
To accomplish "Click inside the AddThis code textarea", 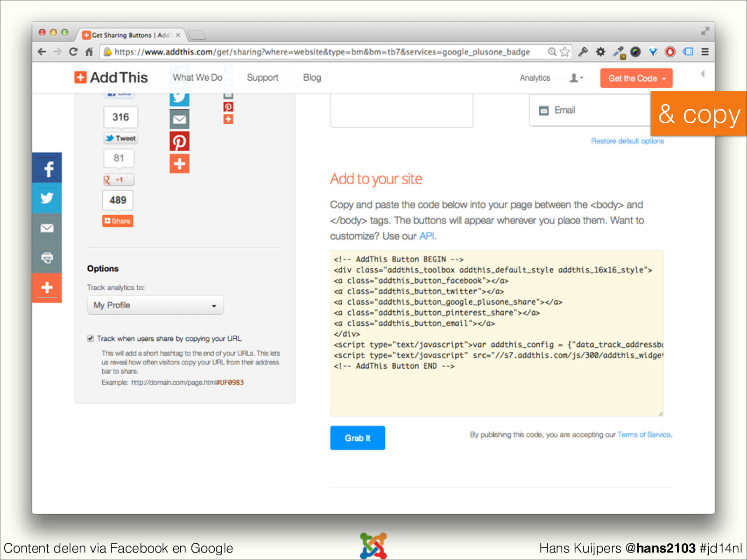I will (497, 333).
